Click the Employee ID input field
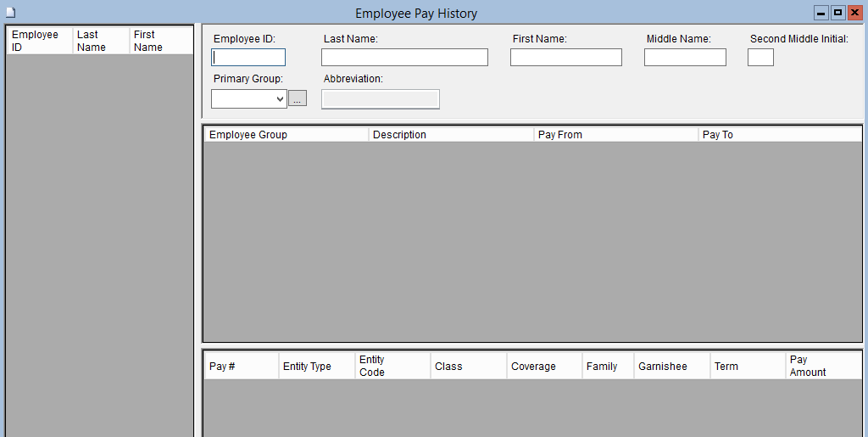Viewport: 868px width, 437px height. 248,58
